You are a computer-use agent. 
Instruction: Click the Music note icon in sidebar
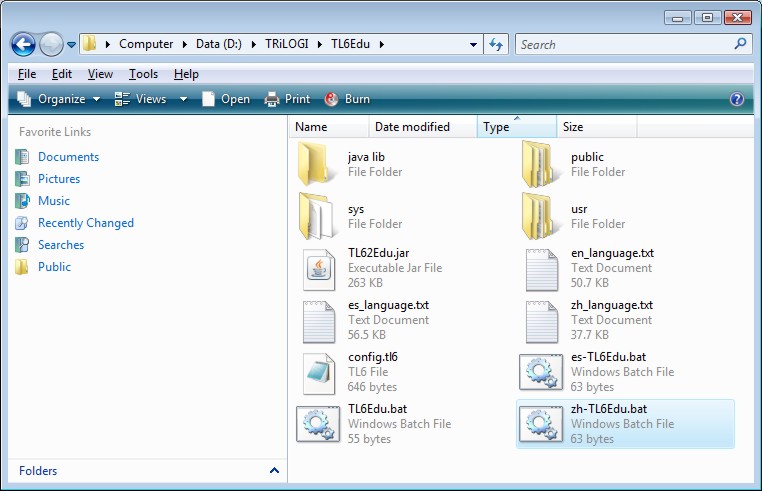(22, 201)
